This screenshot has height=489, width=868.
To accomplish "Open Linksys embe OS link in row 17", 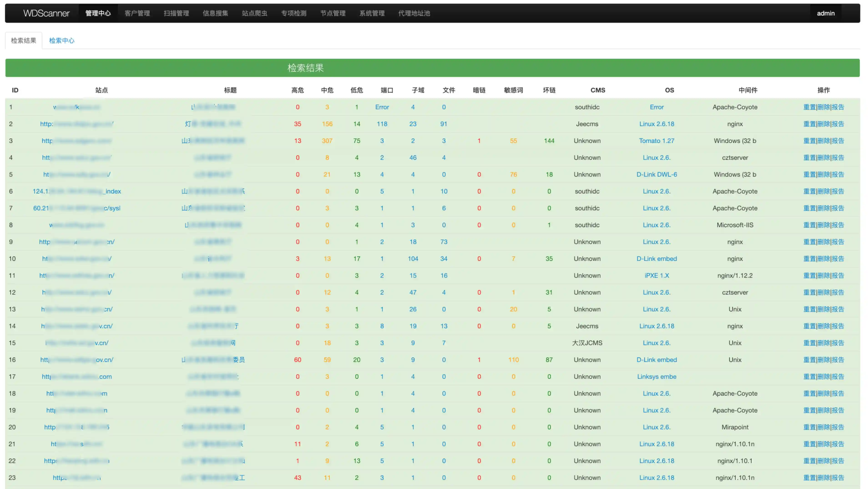I will [656, 377].
